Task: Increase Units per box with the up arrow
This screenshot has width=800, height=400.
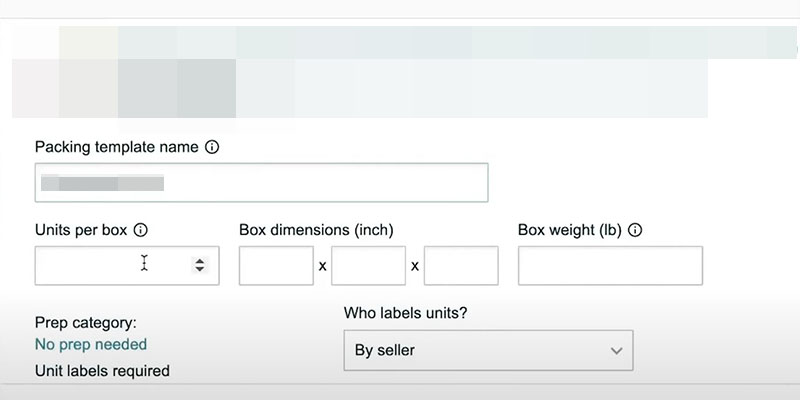Action: pos(200,261)
